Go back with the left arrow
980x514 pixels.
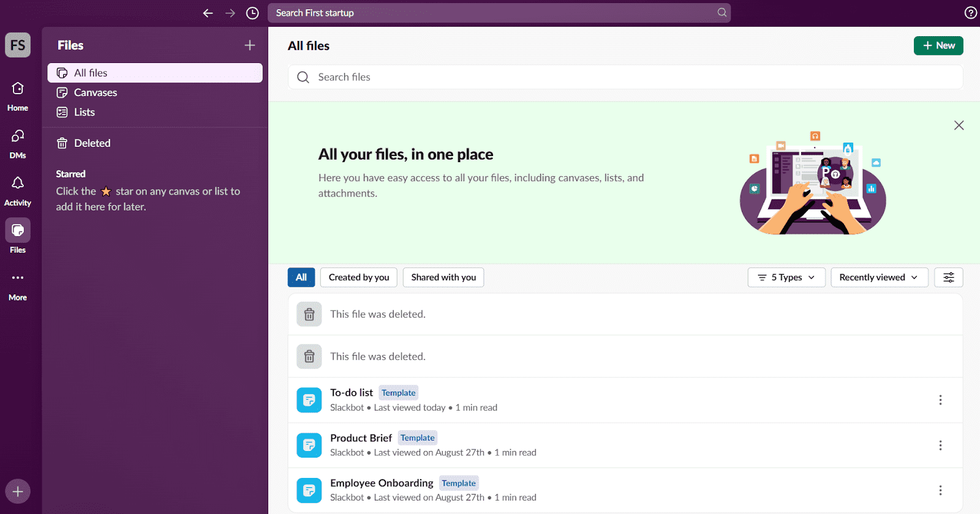pyautogui.click(x=208, y=13)
